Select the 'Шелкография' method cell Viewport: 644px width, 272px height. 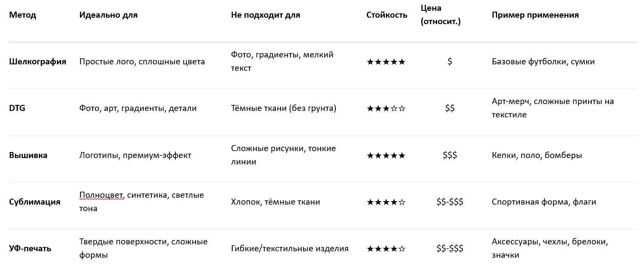tap(38, 62)
